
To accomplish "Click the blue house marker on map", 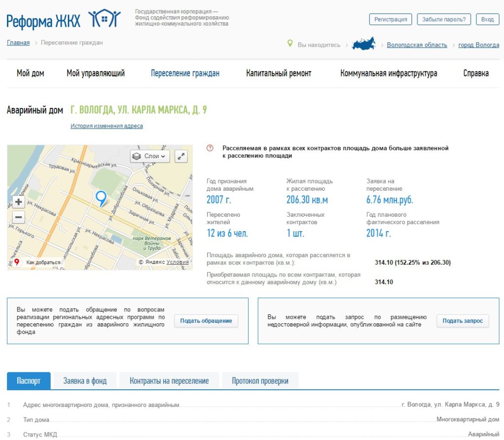I will coord(101,198).
